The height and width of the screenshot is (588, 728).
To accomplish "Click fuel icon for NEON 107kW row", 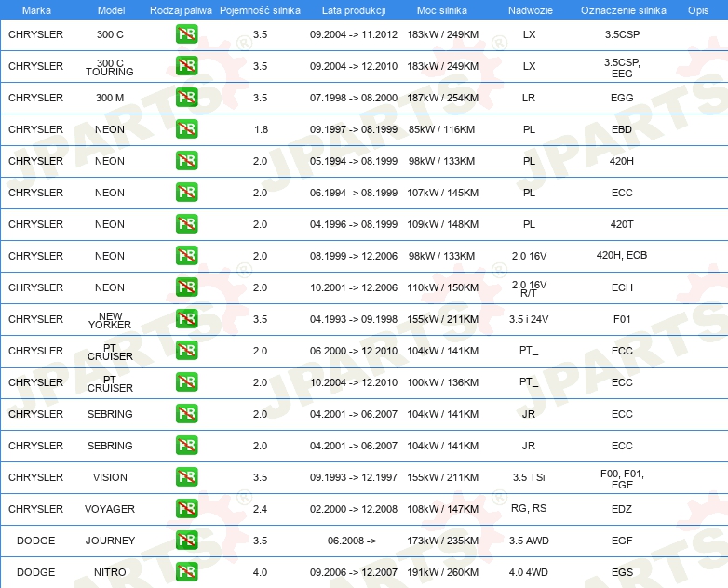I will 186,192.
